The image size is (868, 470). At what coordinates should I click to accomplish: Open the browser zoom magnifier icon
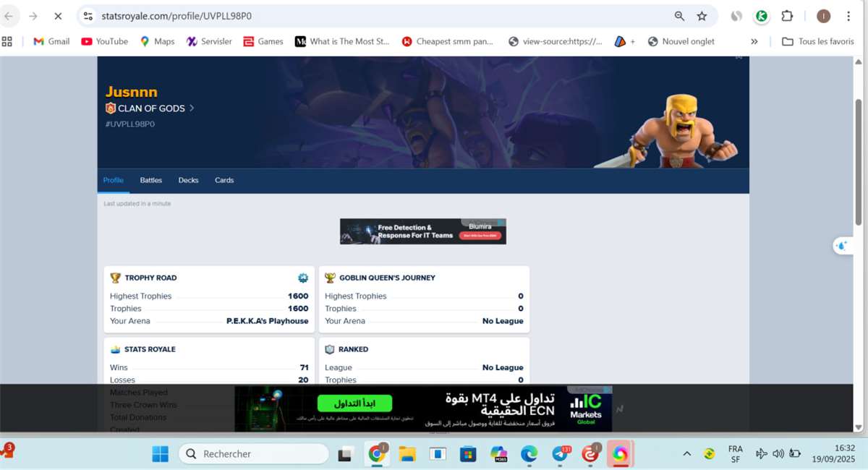coord(679,16)
